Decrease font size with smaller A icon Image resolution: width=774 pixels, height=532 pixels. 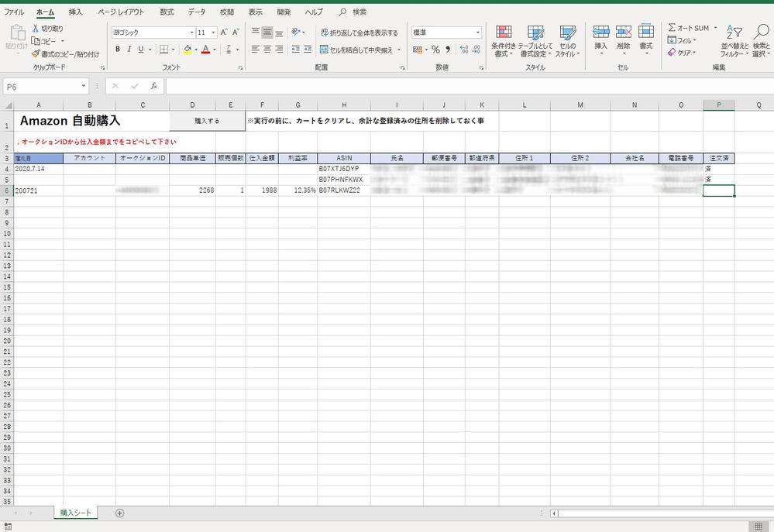(x=236, y=33)
